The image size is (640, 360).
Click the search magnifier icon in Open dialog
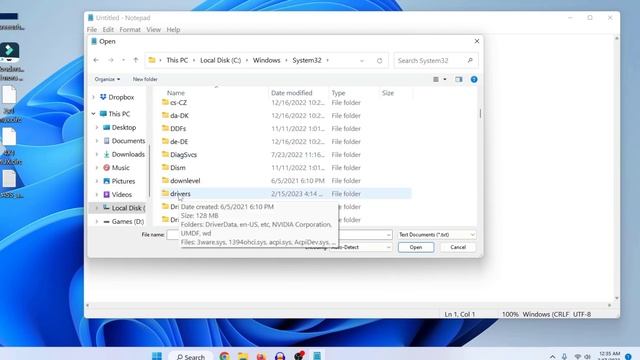pyautogui.click(x=470, y=60)
